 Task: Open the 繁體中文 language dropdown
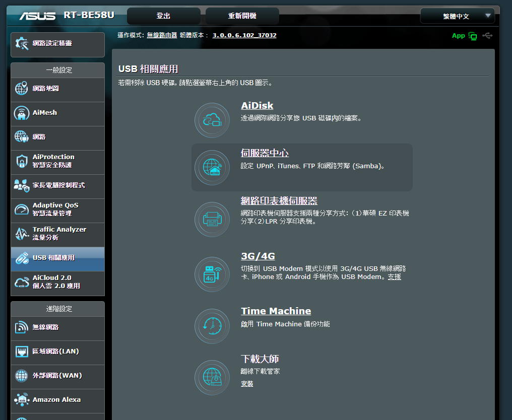458,16
